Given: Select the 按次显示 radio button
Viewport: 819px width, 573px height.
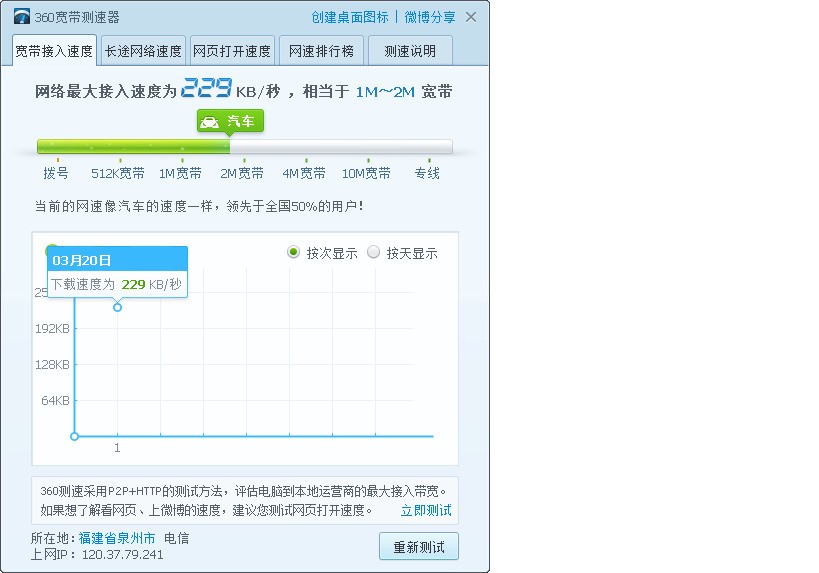Looking at the screenshot, I should pos(293,253).
